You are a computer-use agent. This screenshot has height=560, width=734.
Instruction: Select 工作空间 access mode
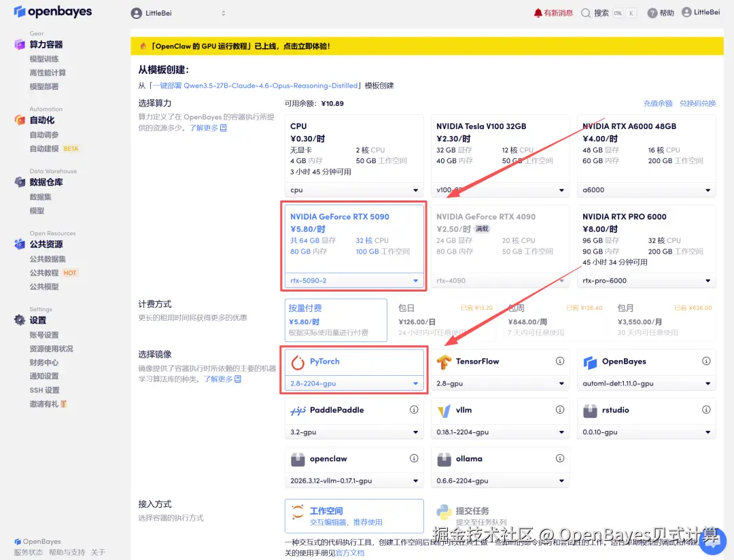354,516
